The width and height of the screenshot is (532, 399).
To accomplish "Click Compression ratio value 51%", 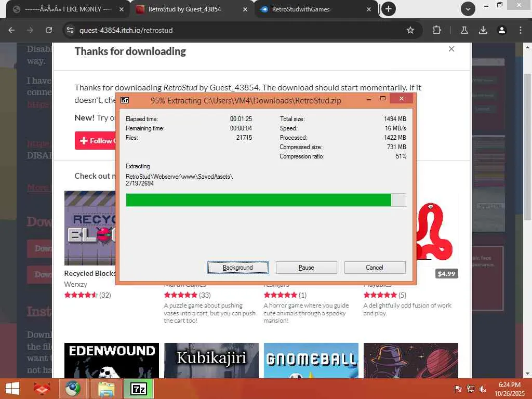I will (401, 156).
